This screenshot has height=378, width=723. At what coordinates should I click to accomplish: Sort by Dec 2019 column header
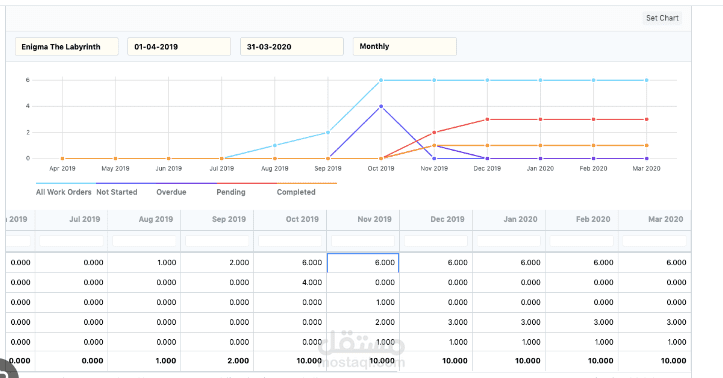point(436,219)
